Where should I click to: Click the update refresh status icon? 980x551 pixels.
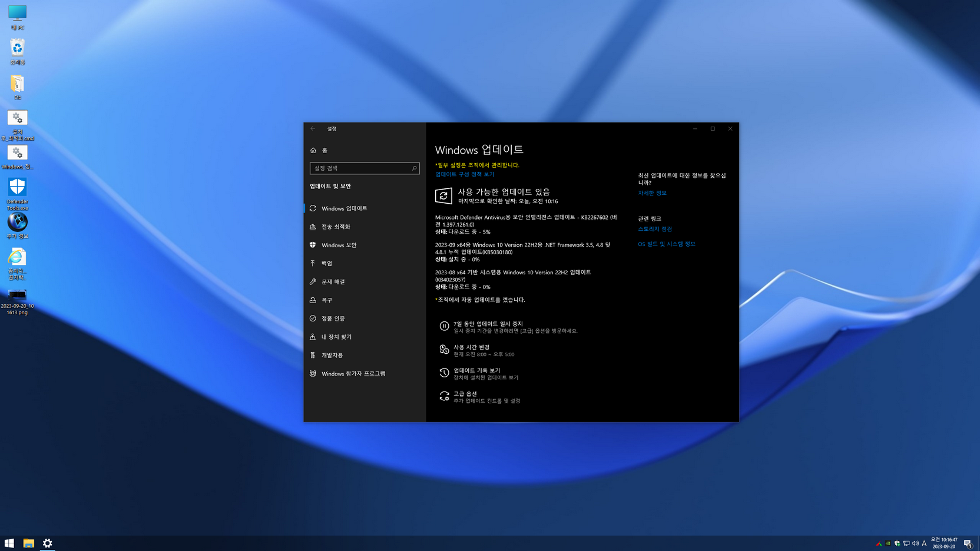(x=443, y=196)
